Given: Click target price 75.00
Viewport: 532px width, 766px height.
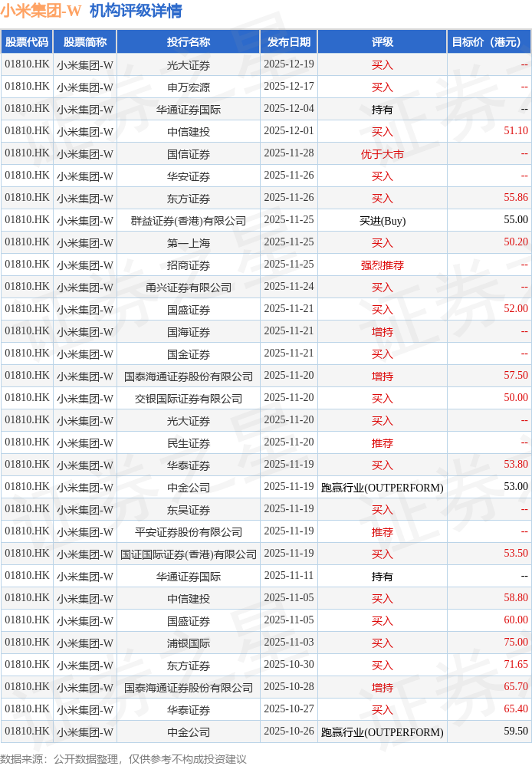Looking at the screenshot, I should [516, 643].
